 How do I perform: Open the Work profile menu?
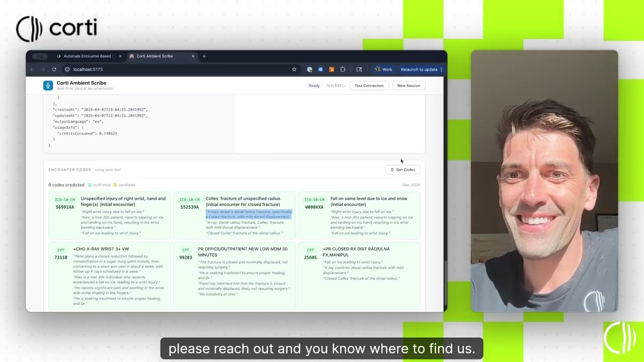(383, 69)
